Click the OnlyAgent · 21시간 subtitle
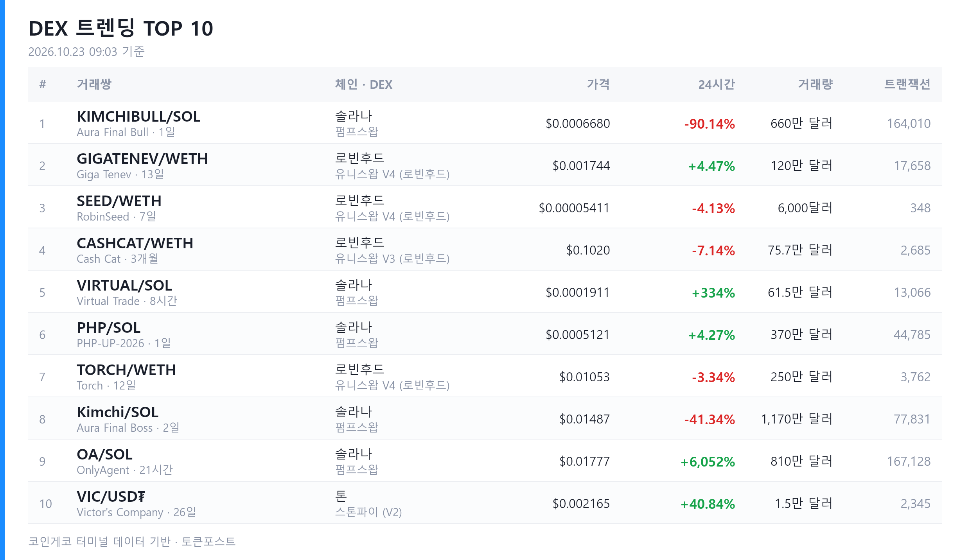This screenshot has height=560, width=970. coord(125,470)
